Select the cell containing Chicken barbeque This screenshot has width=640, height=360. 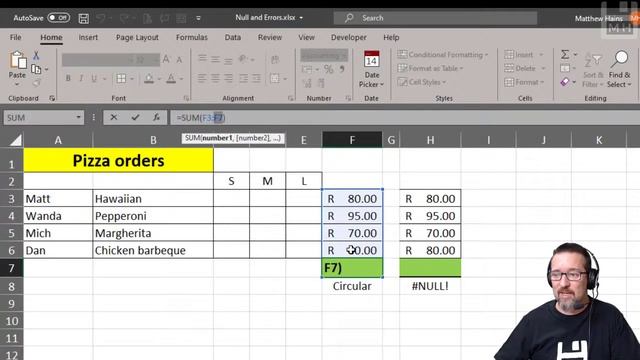pos(153,250)
